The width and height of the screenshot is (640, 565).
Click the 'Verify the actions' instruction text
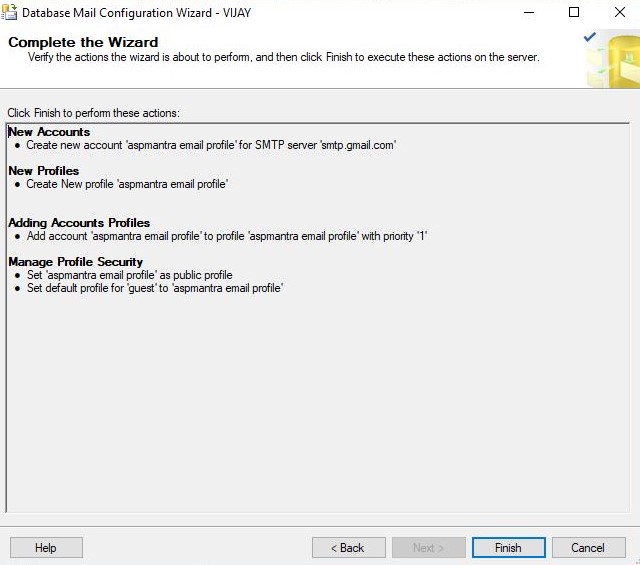(x=284, y=57)
